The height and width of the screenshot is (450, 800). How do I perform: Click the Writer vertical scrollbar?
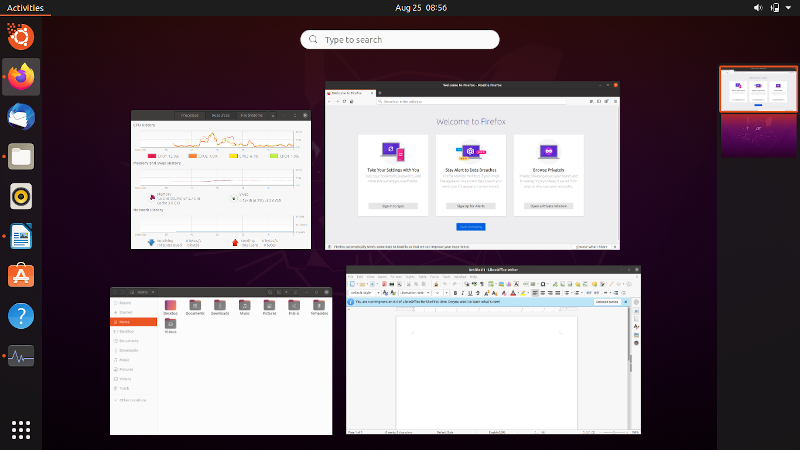point(630,367)
